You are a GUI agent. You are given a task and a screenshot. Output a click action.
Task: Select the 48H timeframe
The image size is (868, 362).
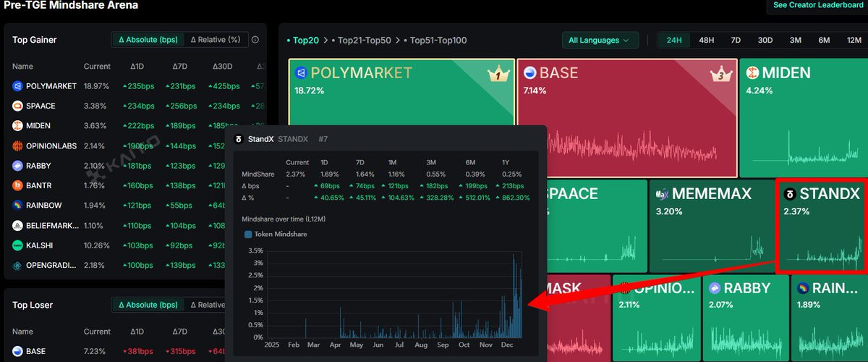706,40
